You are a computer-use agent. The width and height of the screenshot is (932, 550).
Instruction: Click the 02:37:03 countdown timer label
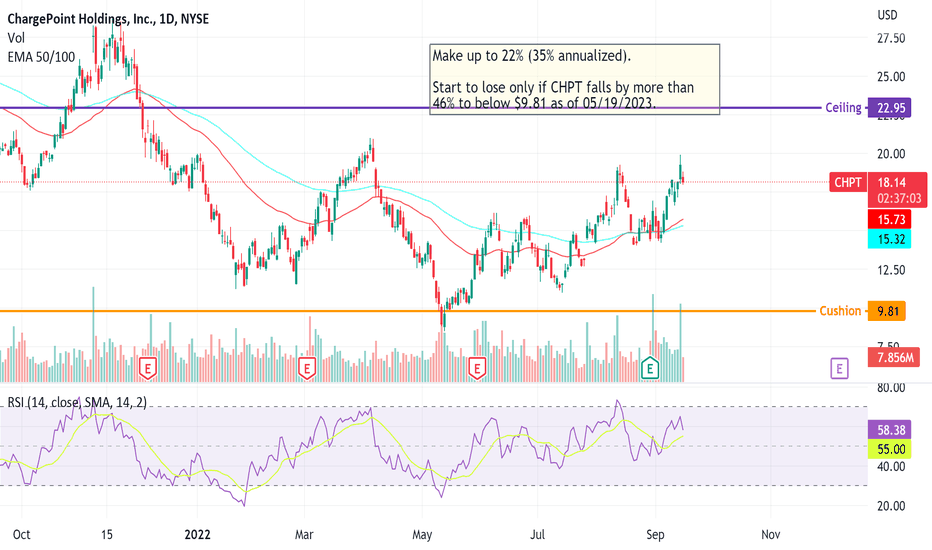pyautogui.click(x=899, y=199)
